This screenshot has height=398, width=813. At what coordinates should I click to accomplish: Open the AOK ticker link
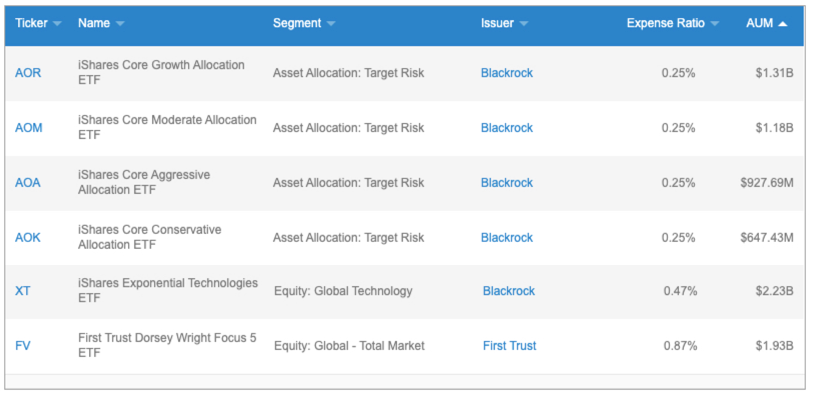27,238
